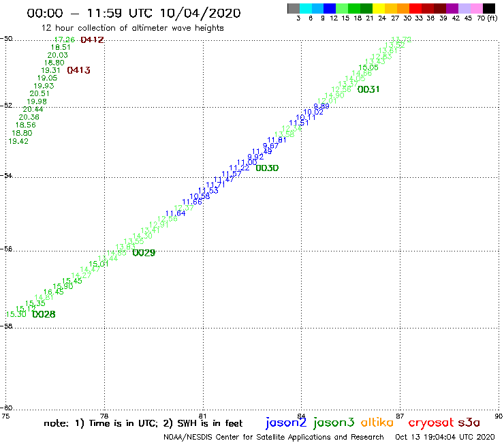Viewport: 504px width, 443px height.
Task: Click the blue wave height value 11.64
Action: click(175, 213)
